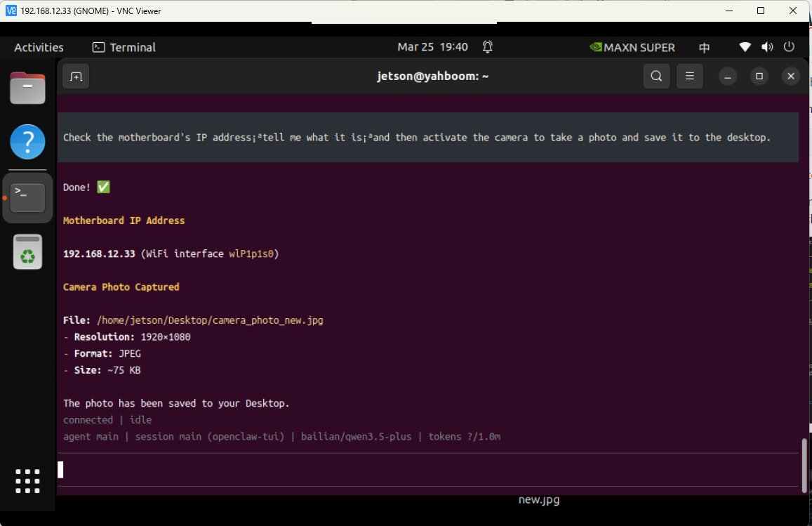Open the Terminal app menu in the top bar
This screenshot has width=812, height=526.
click(124, 48)
